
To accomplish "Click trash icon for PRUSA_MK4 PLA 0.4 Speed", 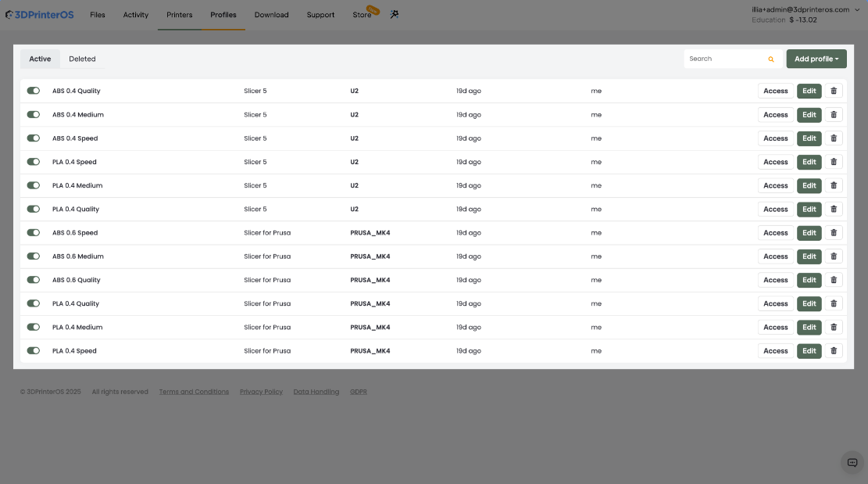I will 833,351.
